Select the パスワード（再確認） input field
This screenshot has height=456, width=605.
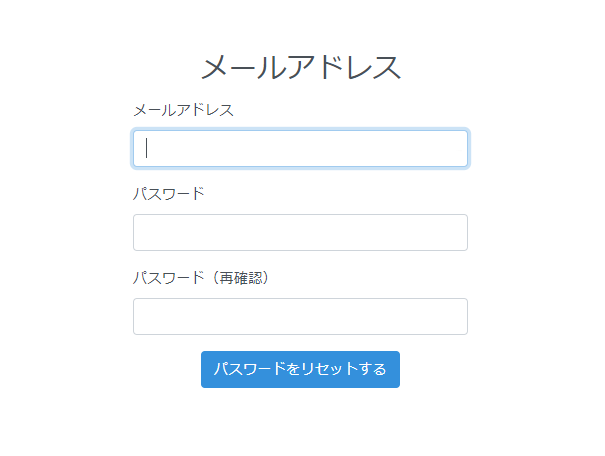click(x=300, y=316)
